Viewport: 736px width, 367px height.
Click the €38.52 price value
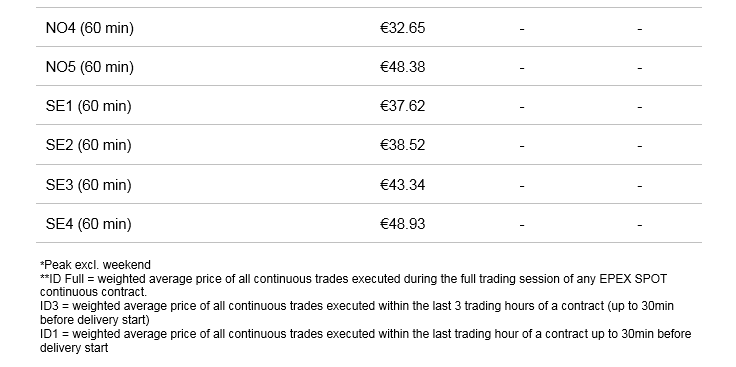coord(403,145)
